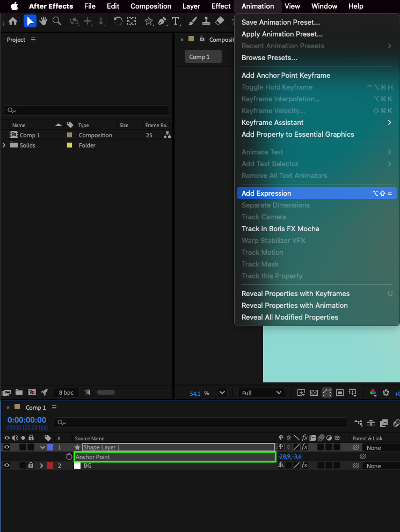400x532 pixels.
Task: Select the Pan camera tool
Action: (88, 21)
